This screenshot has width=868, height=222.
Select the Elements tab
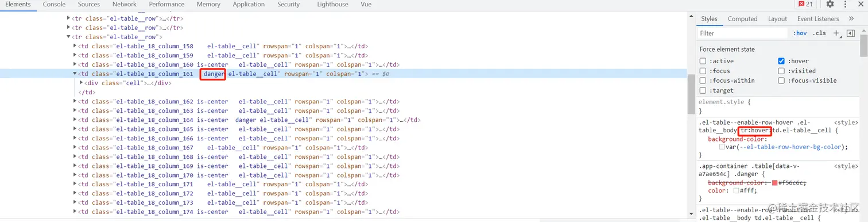17,4
